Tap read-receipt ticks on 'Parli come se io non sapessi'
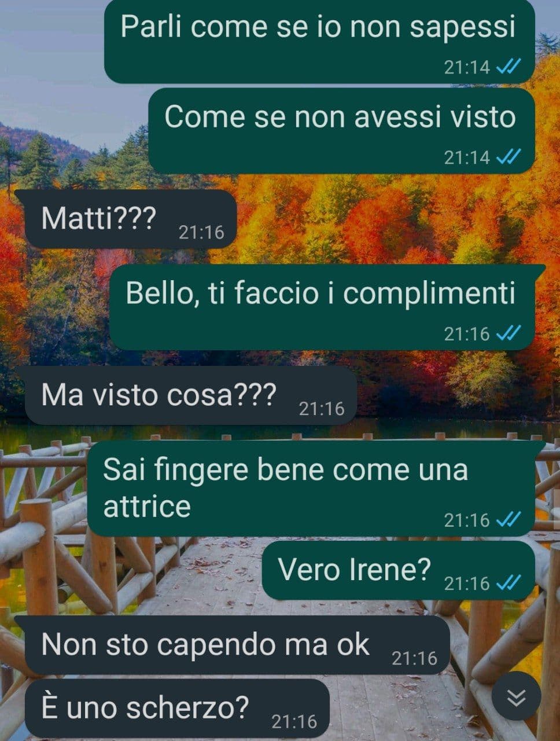The height and width of the screenshot is (741, 560). (x=509, y=67)
